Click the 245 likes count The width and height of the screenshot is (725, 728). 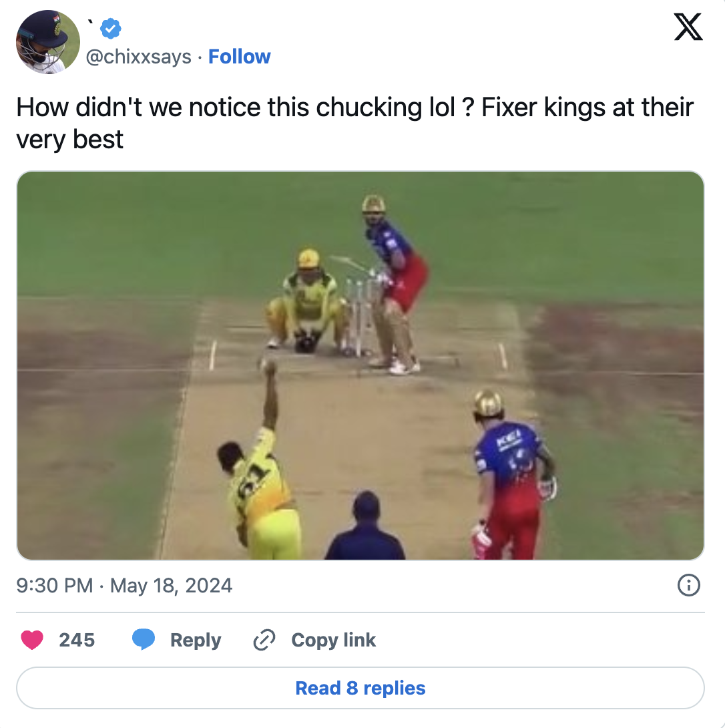[x=77, y=640]
